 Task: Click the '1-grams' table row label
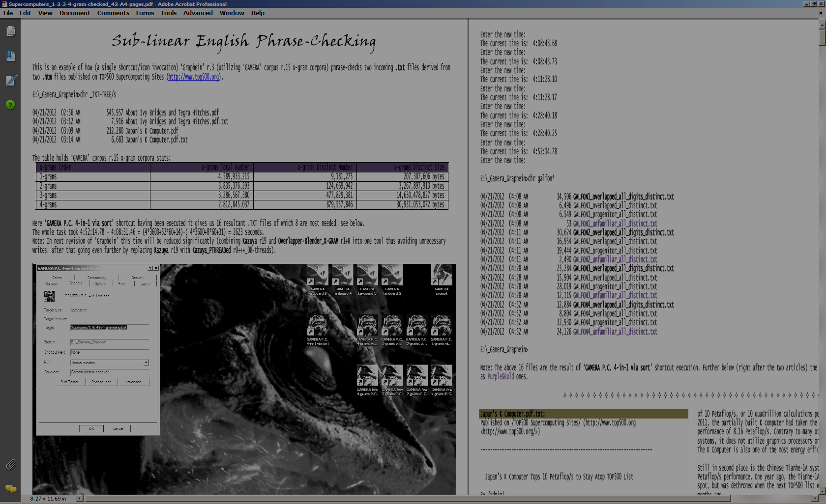pos(48,177)
